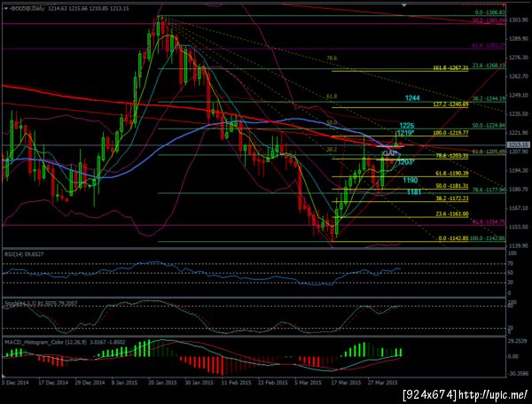The height and width of the screenshot is (404, 532).
Task: Click the 1139.90 price scale value
Action: point(519,245)
